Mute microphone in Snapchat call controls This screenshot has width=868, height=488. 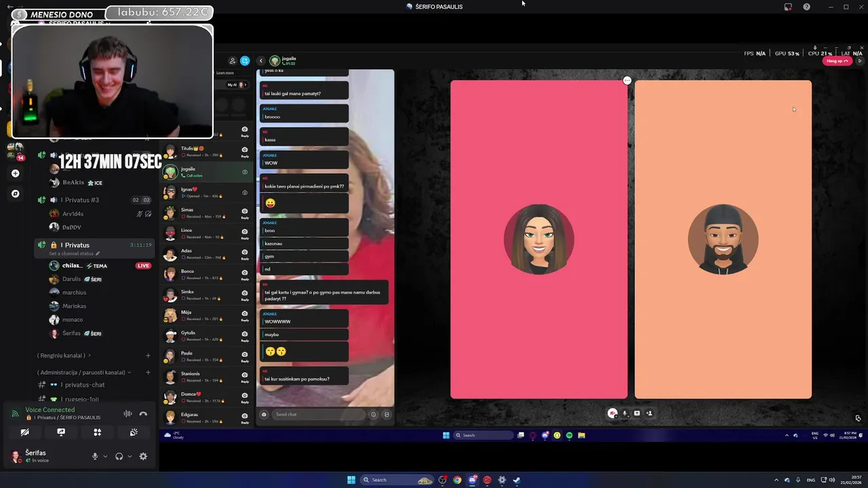(625, 413)
